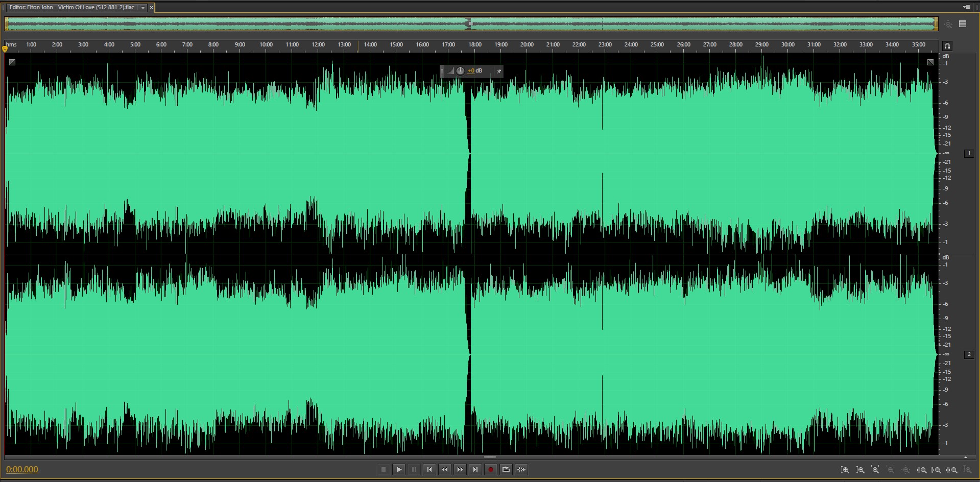The image size is (980, 482).
Task: Move playhead to previous marker
Action: pyautogui.click(x=429, y=470)
